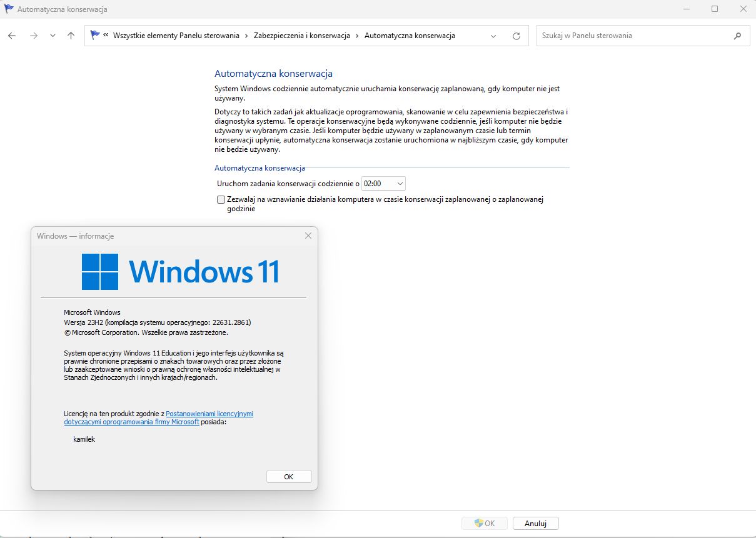Click the UAC shield OK button
The image size is (756, 538).
tap(484, 523)
